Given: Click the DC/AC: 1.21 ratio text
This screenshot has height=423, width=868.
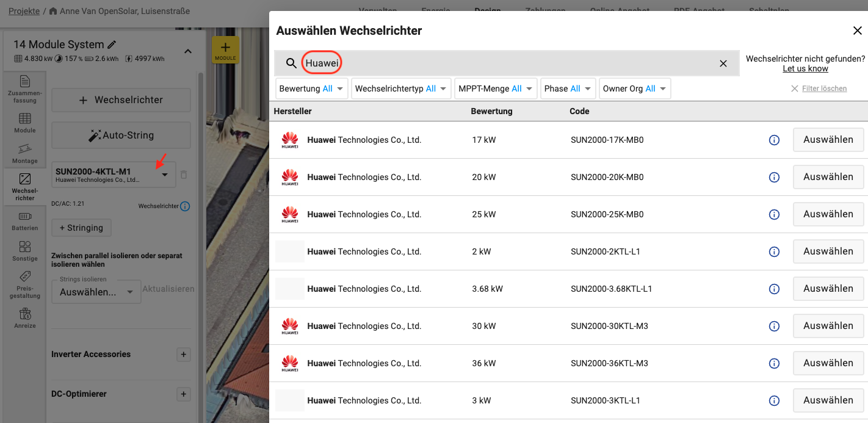Looking at the screenshot, I should click(x=68, y=203).
